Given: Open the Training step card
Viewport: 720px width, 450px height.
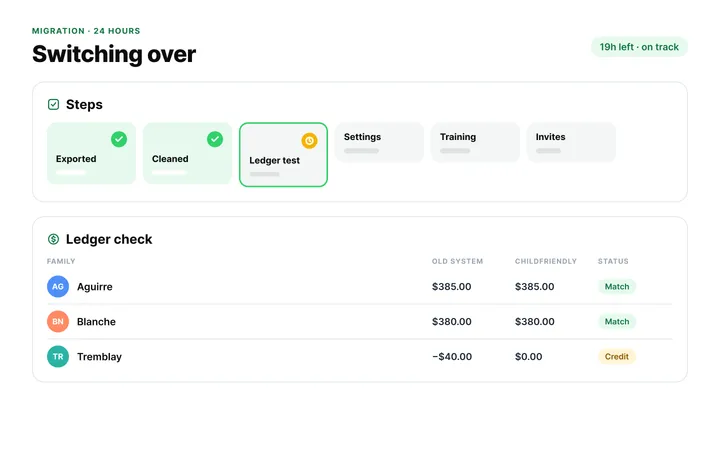Looking at the screenshot, I should click(475, 142).
